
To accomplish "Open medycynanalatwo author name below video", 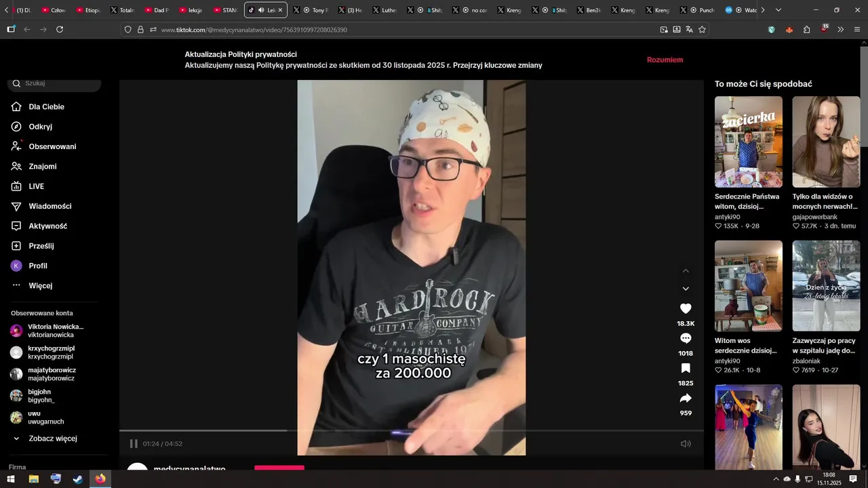I will tap(190, 468).
